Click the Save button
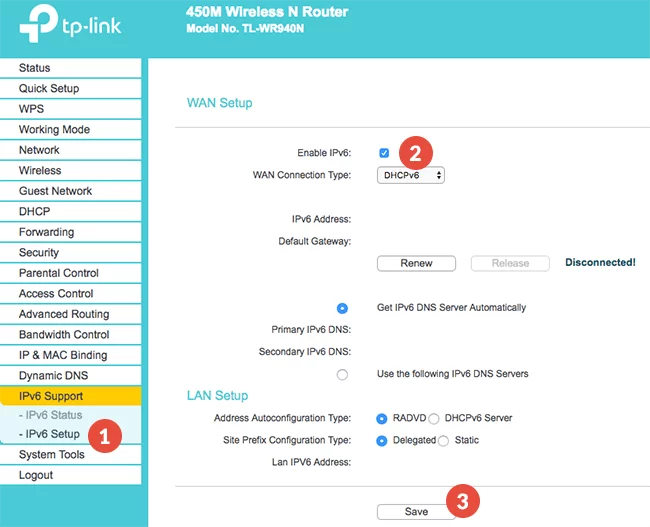The image size is (650, 527). coord(416,512)
